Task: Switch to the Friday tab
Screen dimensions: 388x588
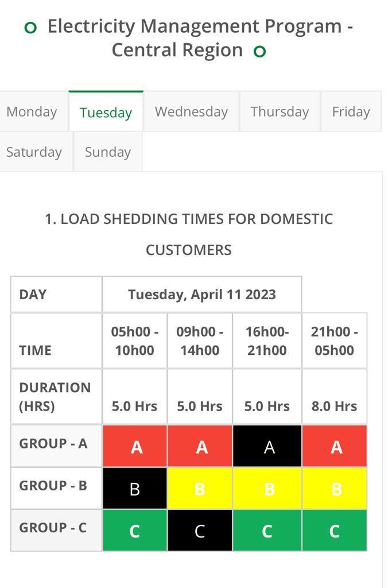Action: point(351,111)
